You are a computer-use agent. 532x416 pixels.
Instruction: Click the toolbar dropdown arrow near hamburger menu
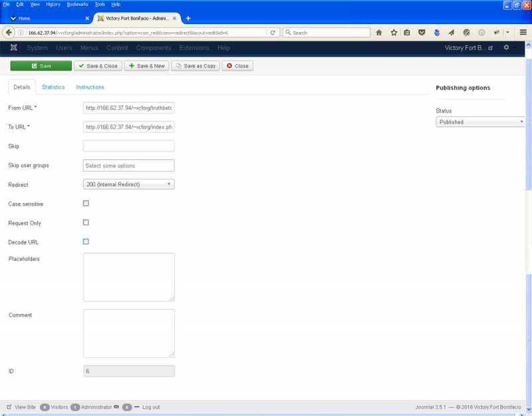507,33
